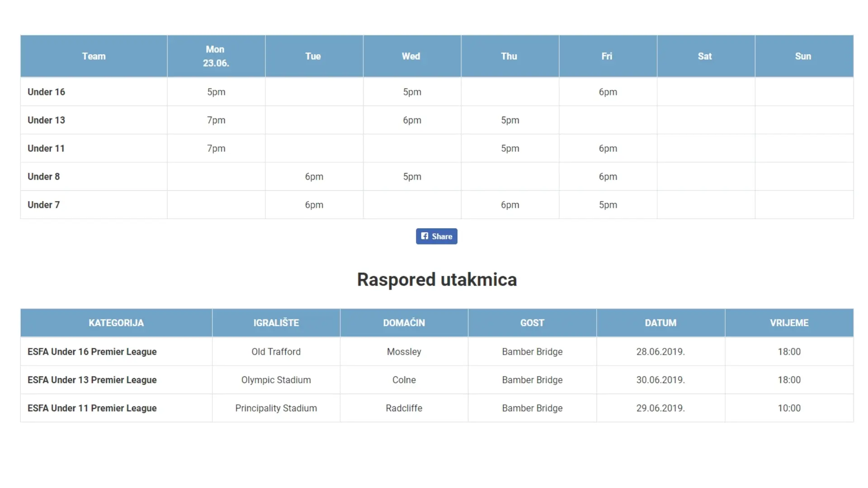Click Under 16 Monday 5pm cell
This screenshot has height=488, width=868.
pos(216,92)
